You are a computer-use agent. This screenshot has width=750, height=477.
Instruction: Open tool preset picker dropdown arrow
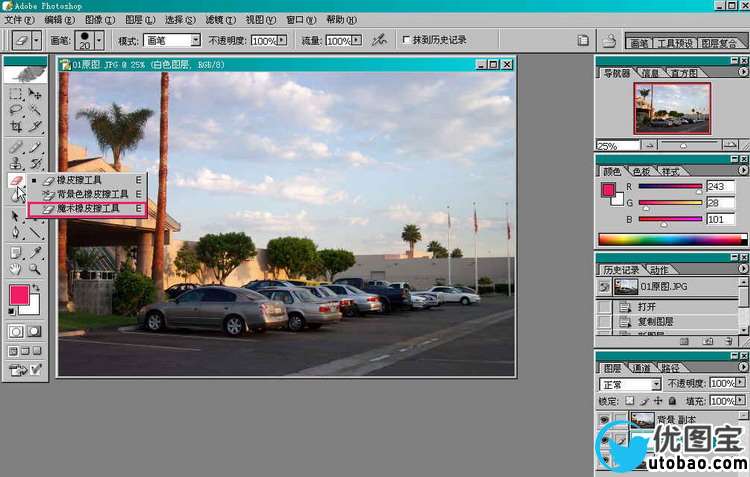coord(37,40)
